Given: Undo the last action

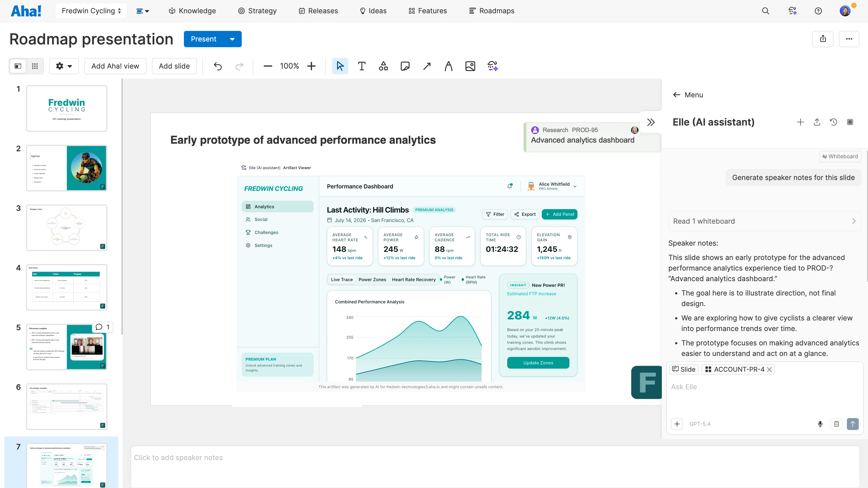Looking at the screenshot, I should tap(218, 66).
